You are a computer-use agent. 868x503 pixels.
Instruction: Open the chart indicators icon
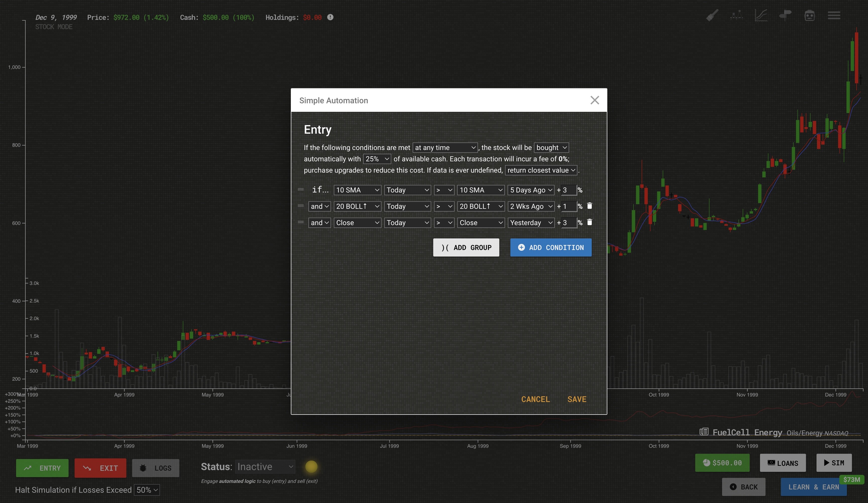pos(761,16)
